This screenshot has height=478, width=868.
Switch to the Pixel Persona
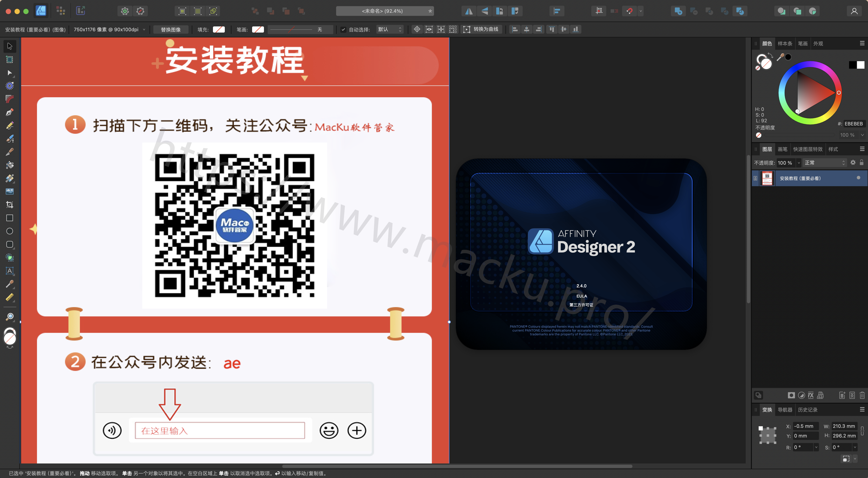pos(61,11)
